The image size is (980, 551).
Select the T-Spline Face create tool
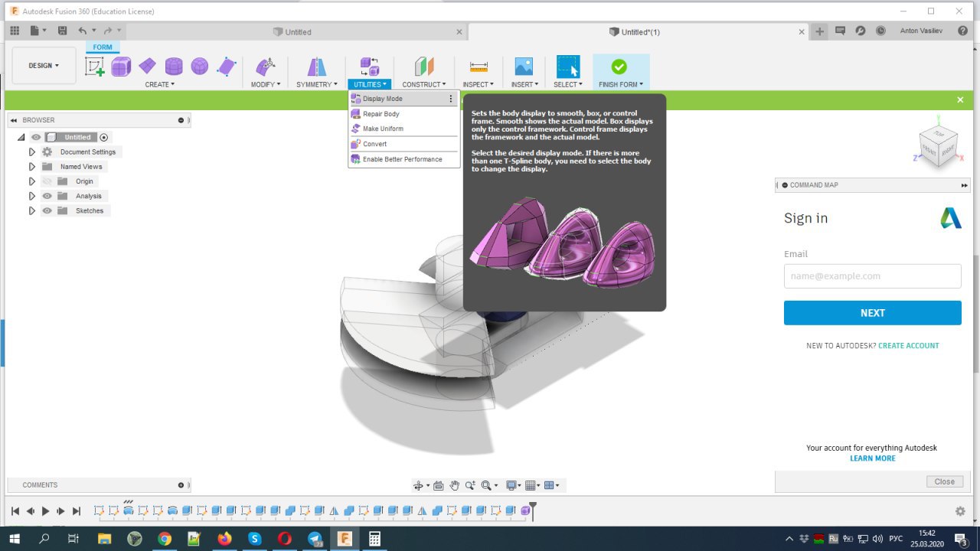[x=227, y=67]
